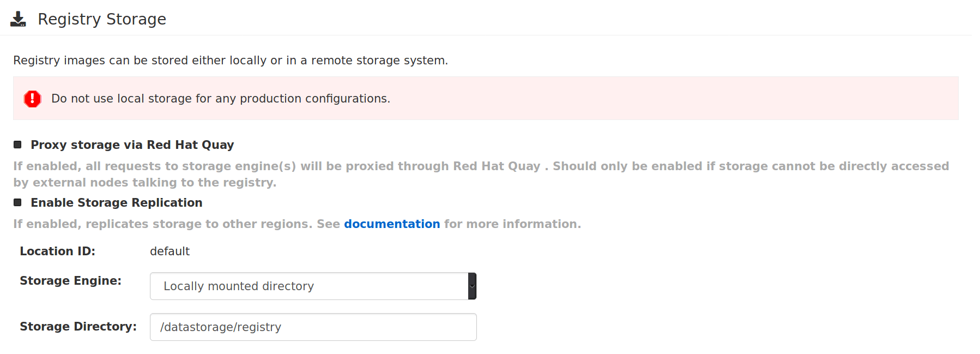Click the exclamation symbol inside the alert banner
The image size is (980, 354).
tap(33, 99)
